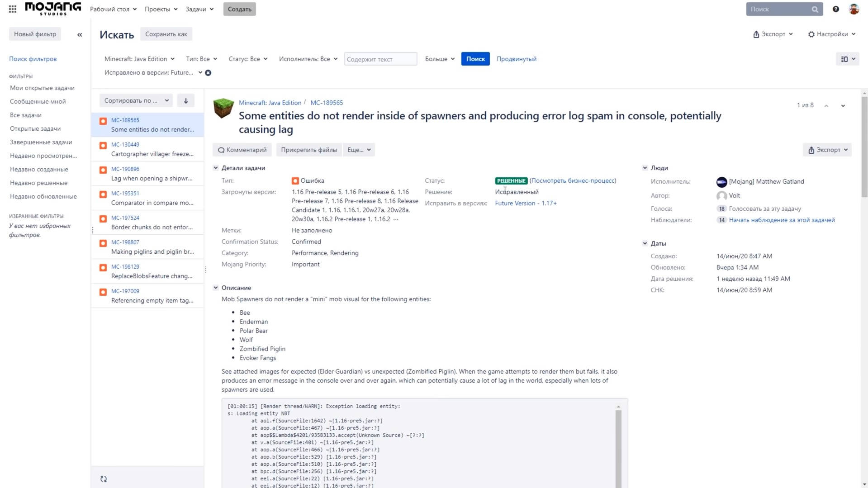The height and width of the screenshot is (488, 868).
Task: Collapse the 'Детали задачи' section
Action: [216, 168]
